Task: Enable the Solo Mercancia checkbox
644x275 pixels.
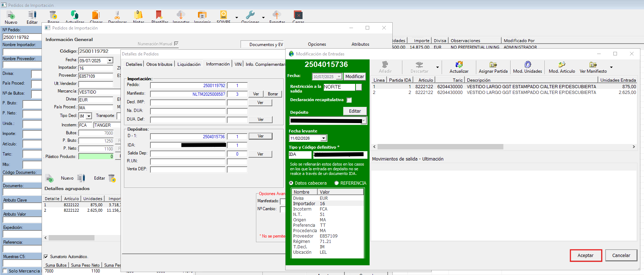Action: point(5,271)
